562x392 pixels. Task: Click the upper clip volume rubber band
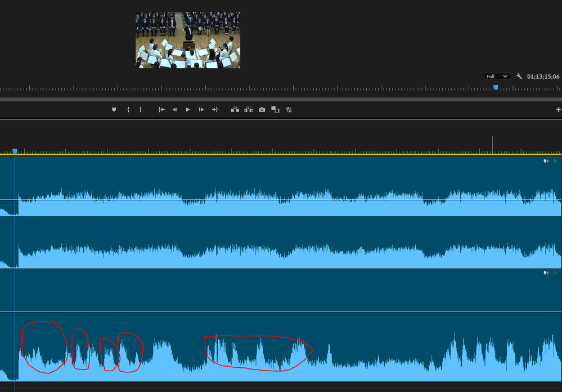pyautogui.click(x=281, y=200)
